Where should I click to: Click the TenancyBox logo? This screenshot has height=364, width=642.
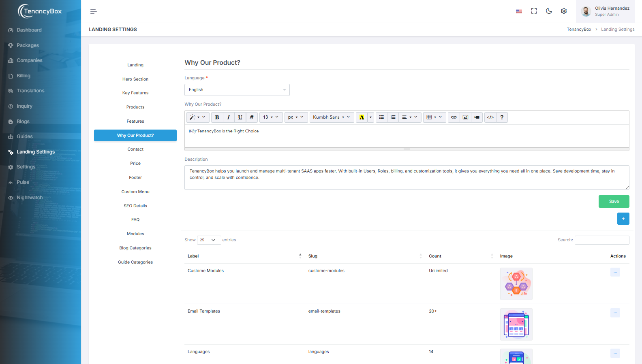tap(40, 11)
